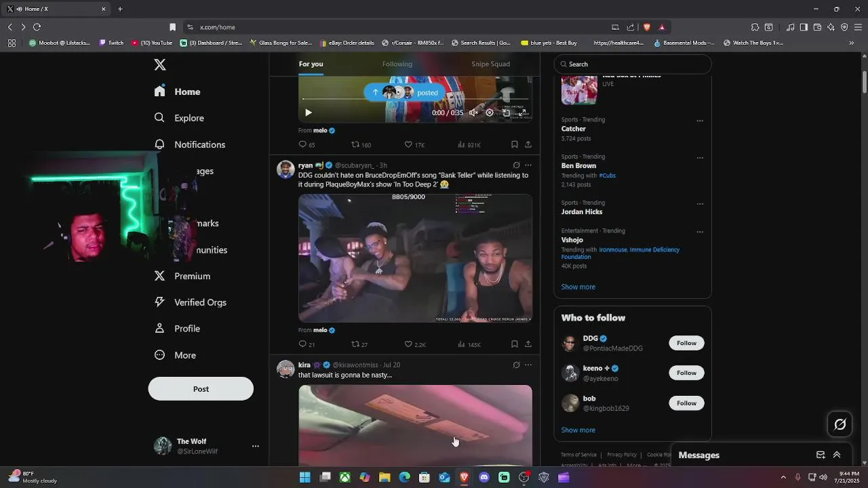Follow bob

pyautogui.click(x=686, y=403)
